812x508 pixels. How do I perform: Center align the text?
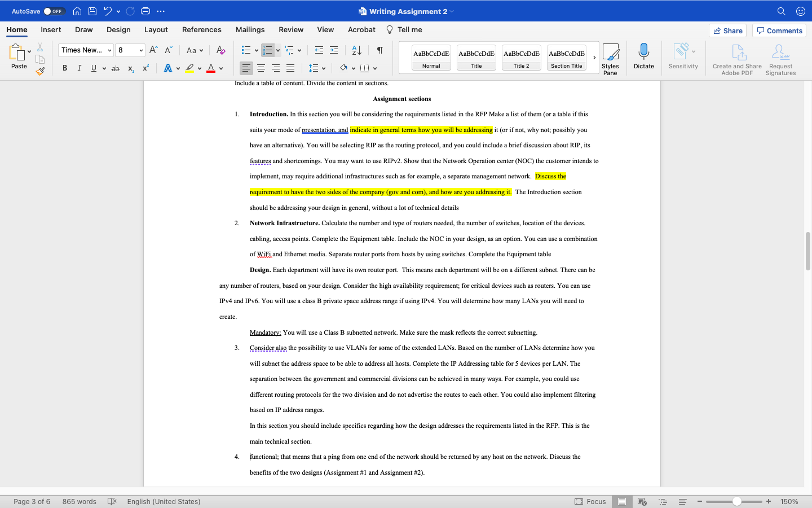tap(261, 68)
